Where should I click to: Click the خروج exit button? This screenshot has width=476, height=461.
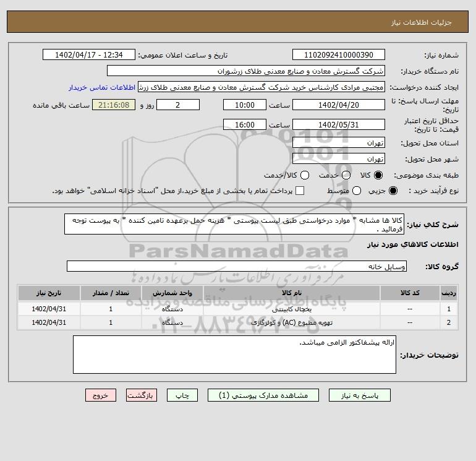coord(101,395)
